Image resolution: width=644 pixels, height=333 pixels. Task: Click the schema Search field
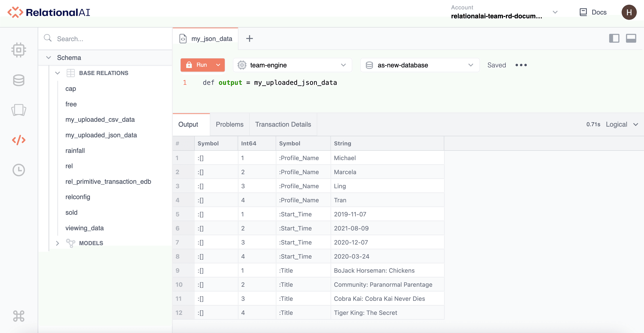[x=110, y=39]
